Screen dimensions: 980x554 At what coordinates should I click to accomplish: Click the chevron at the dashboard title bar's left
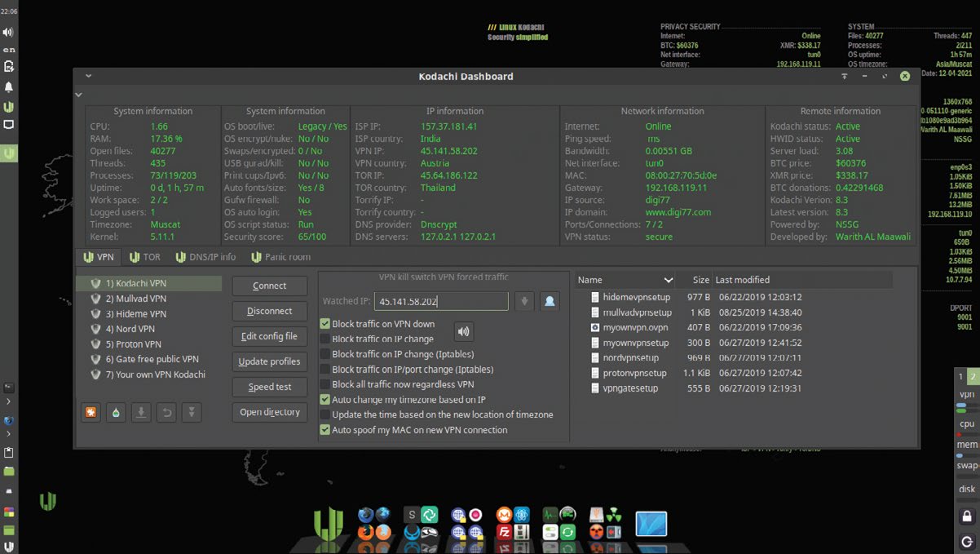[x=88, y=77]
